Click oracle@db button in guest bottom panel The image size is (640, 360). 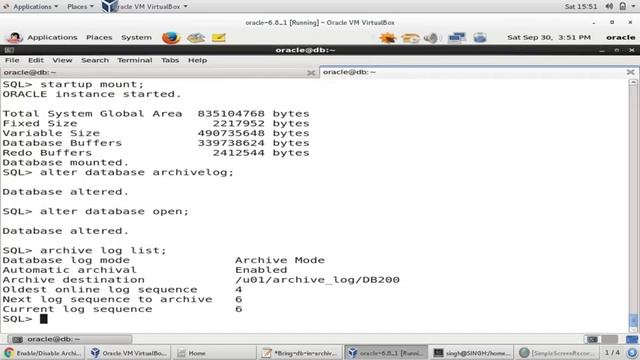coord(69,339)
